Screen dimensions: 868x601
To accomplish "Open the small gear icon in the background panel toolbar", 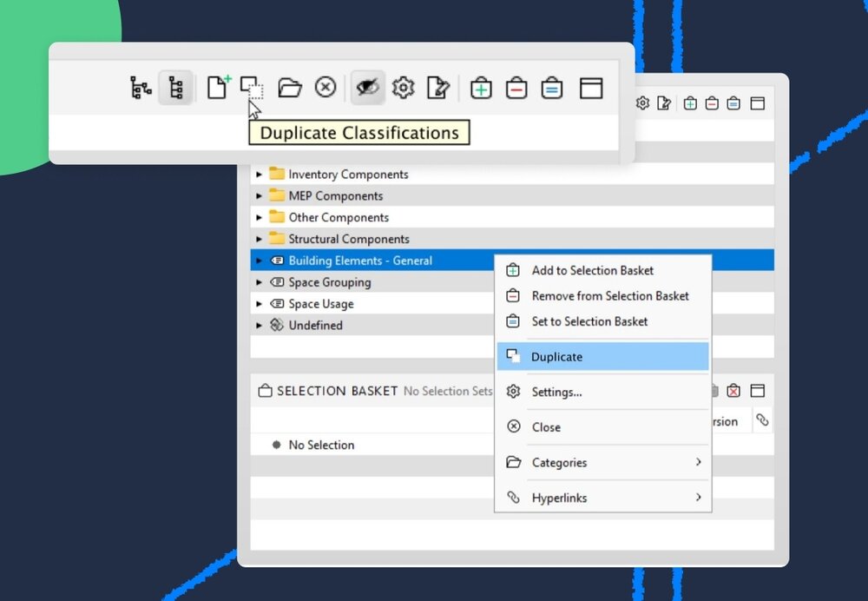I will 642,103.
